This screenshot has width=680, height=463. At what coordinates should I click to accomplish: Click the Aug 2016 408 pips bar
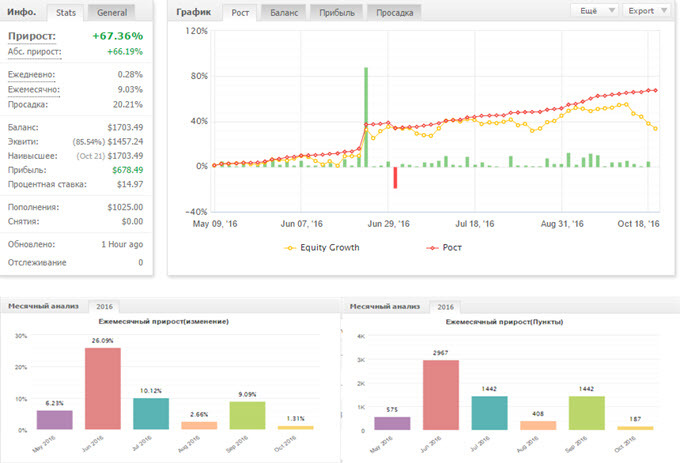tap(538, 425)
